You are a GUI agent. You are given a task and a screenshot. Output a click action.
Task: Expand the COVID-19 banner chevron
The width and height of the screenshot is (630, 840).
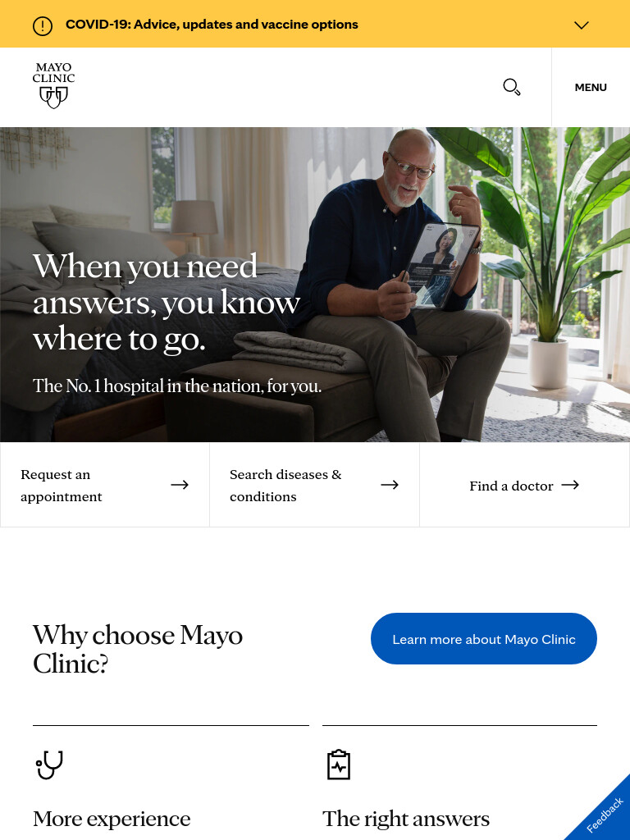coord(582,25)
